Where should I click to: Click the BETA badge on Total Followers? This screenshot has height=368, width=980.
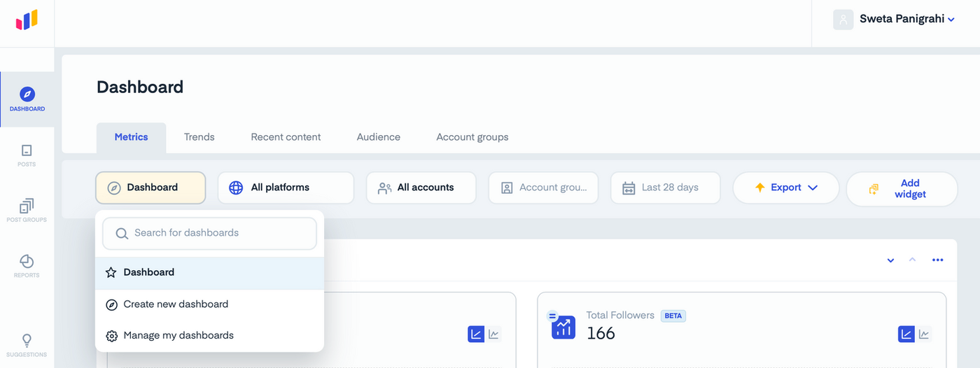click(x=673, y=316)
